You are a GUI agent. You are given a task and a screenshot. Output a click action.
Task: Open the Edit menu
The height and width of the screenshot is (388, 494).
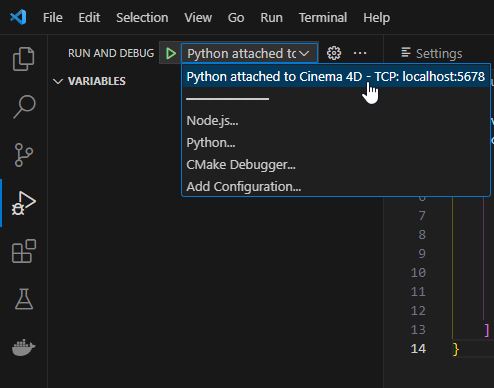89,18
